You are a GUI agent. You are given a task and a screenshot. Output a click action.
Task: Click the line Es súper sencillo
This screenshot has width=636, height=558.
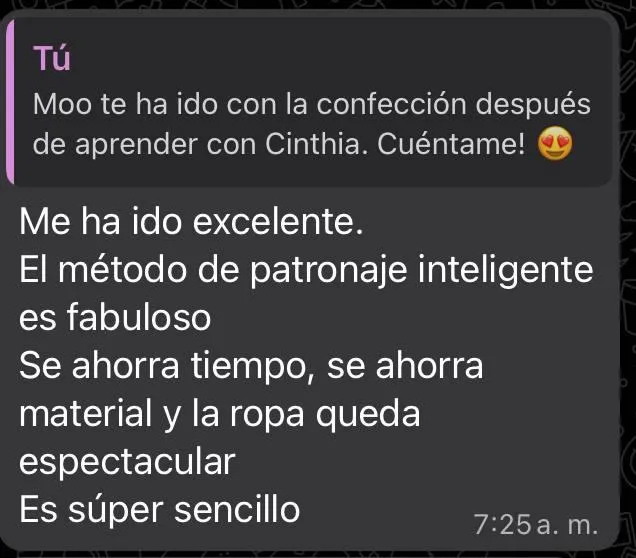(x=159, y=509)
